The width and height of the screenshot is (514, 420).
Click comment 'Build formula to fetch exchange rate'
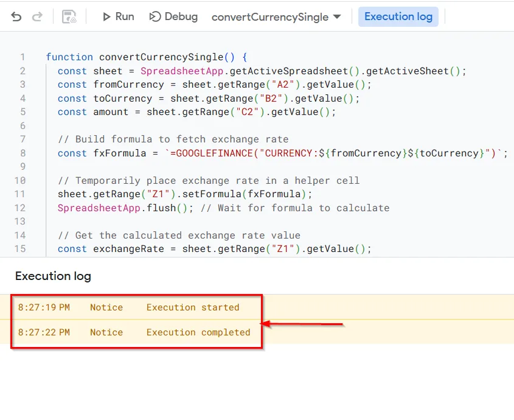click(173, 139)
